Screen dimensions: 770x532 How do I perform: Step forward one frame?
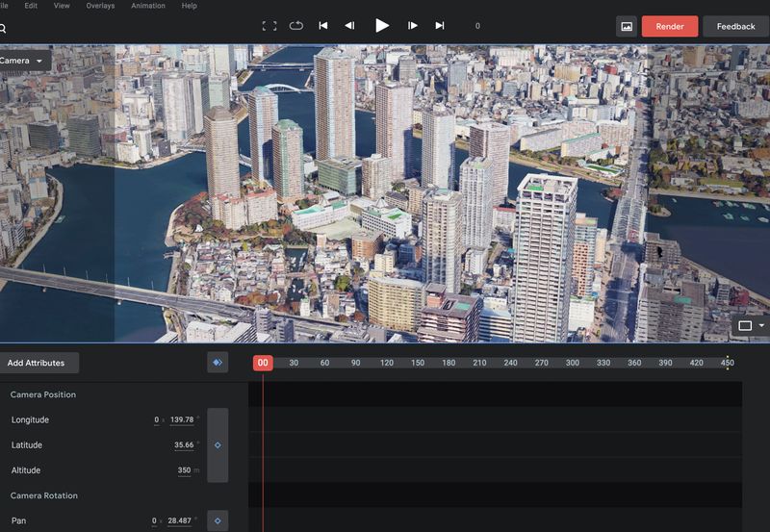tap(413, 26)
